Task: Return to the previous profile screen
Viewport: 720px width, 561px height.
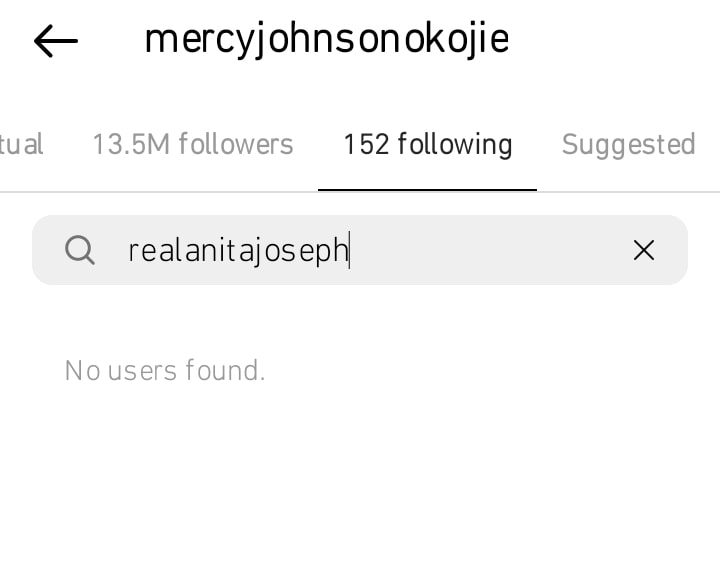Action: coord(56,41)
